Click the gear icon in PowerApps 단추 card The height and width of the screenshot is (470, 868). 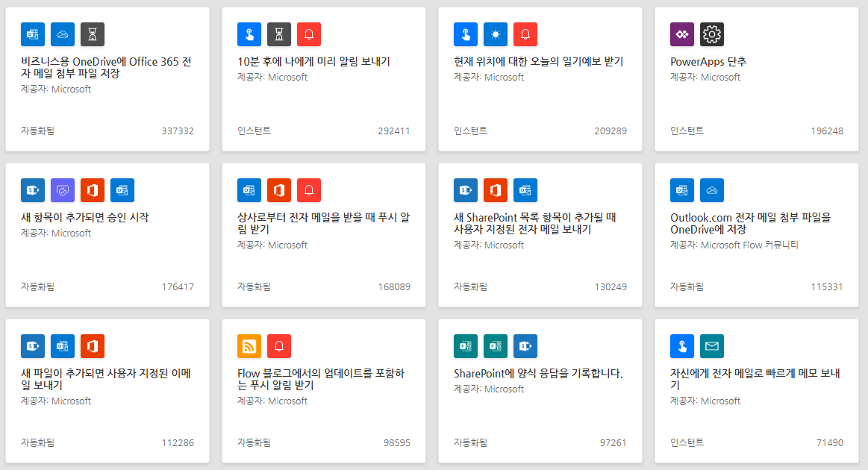pos(712,34)
